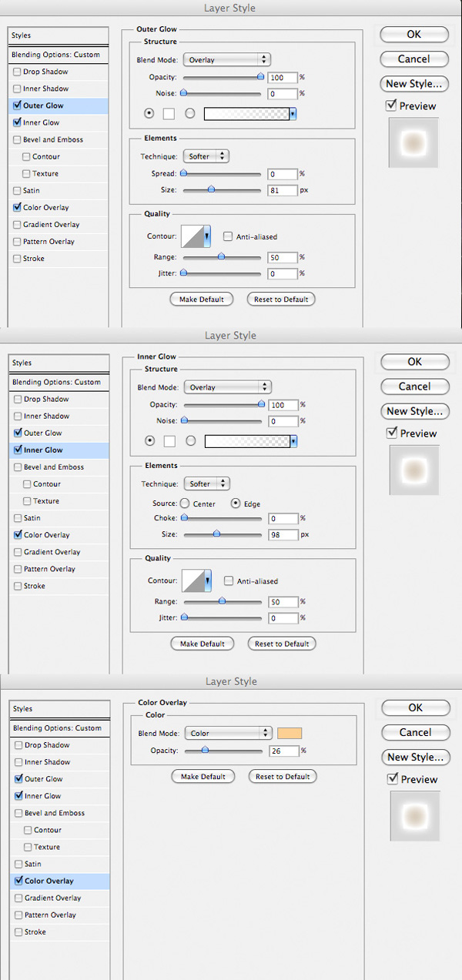
Task: Select the Styles row in the Inner Glow dialog
Action: 59,363
